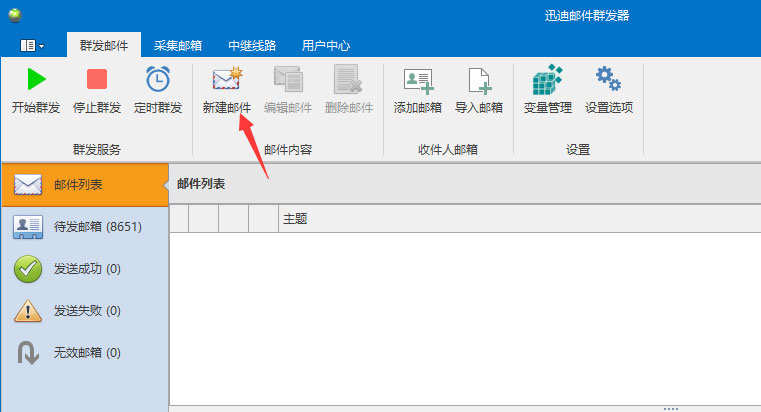This screenshot has height=412, width=761.
Task: Select 无效邮箱 (0) in the sidebar
Action: pyautogui.click(x=85, y=353)
